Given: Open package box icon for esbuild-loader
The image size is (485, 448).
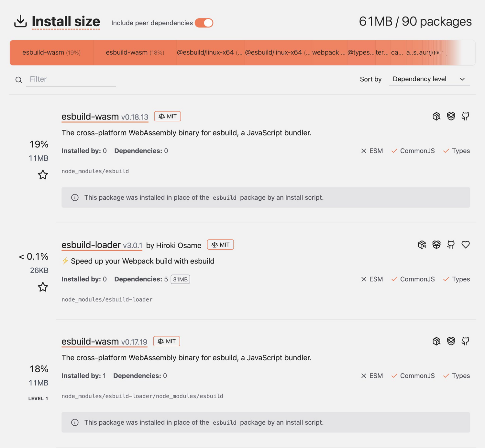Looking at the screenshot, I should click(x=436, y=245).
